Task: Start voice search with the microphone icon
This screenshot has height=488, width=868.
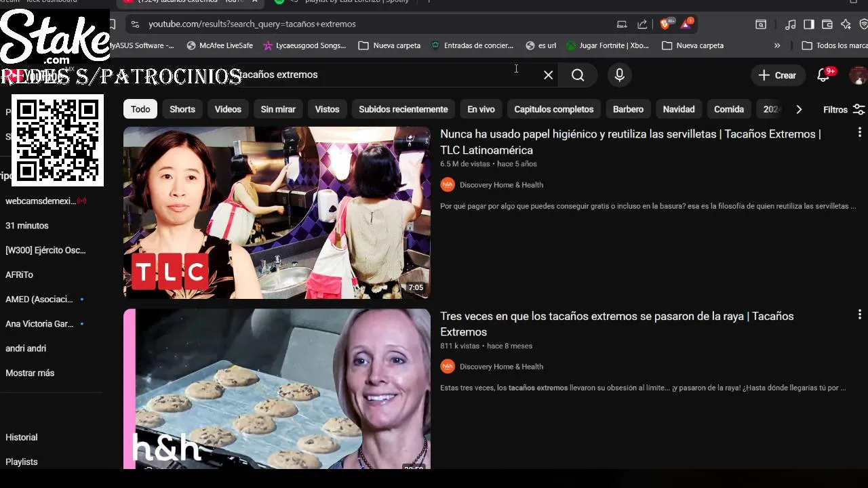Action: 619,75
